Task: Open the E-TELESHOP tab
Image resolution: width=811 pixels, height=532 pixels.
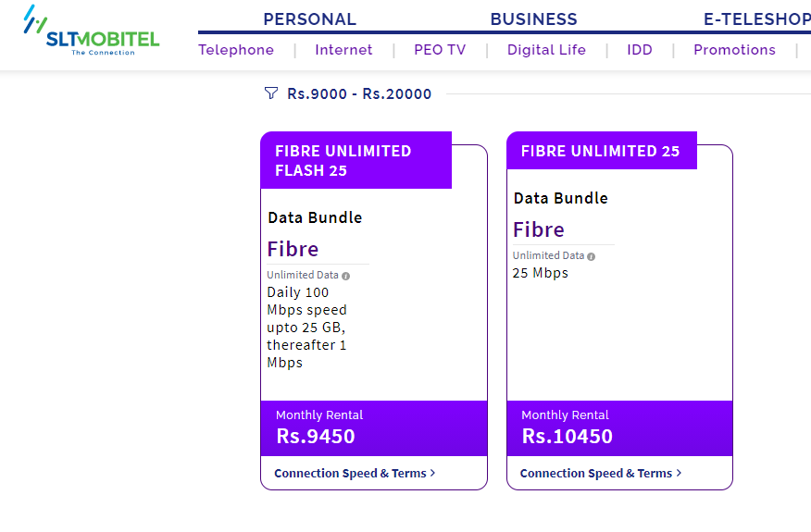Action: pyautogui.click(x=757, y=19)
